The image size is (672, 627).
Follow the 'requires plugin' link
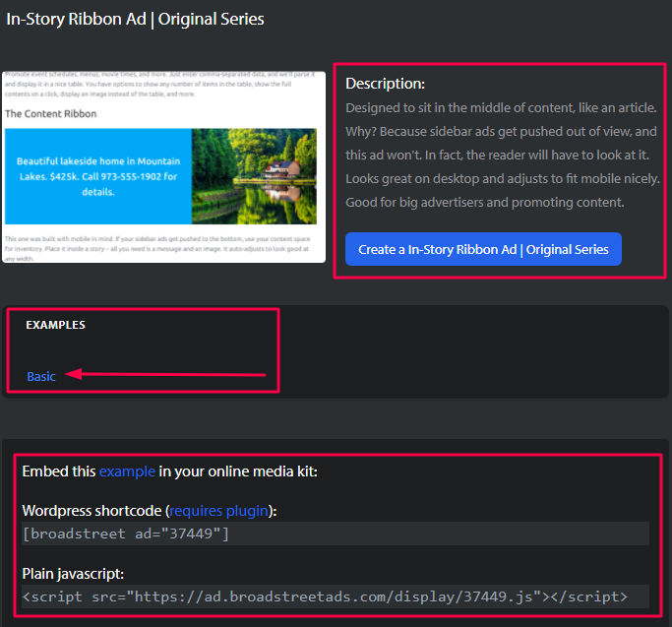(x=218, y=511)
